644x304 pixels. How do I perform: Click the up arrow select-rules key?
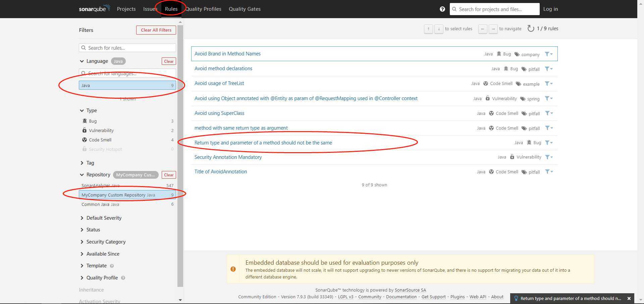point(428,29)
